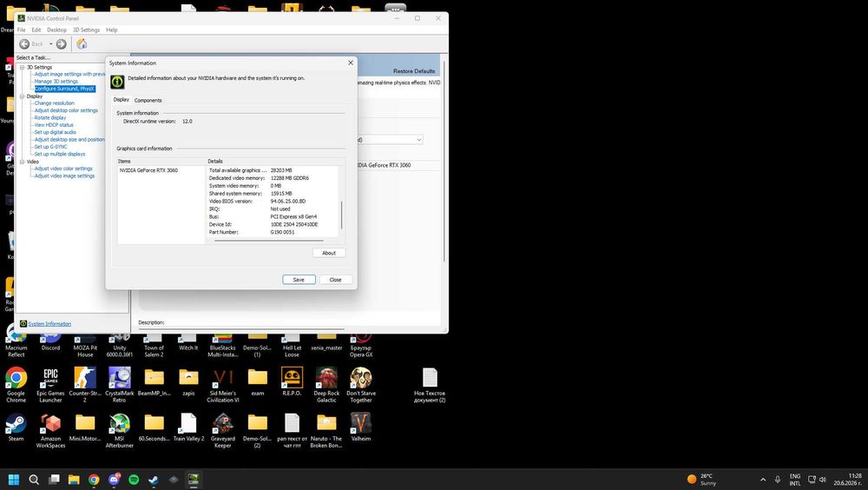Switch to the Display tab in System Information
Screen dimensions: 868x490
pyautogui.click(x=122, y=100)
